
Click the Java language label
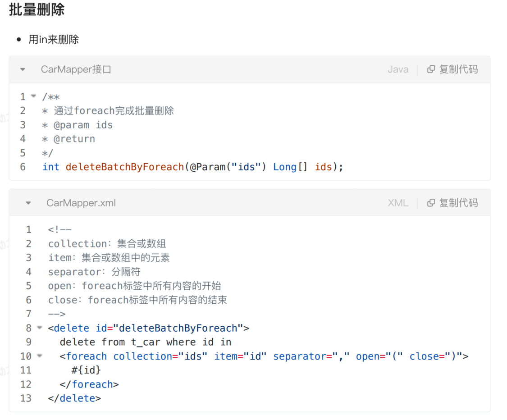(398, 69)
